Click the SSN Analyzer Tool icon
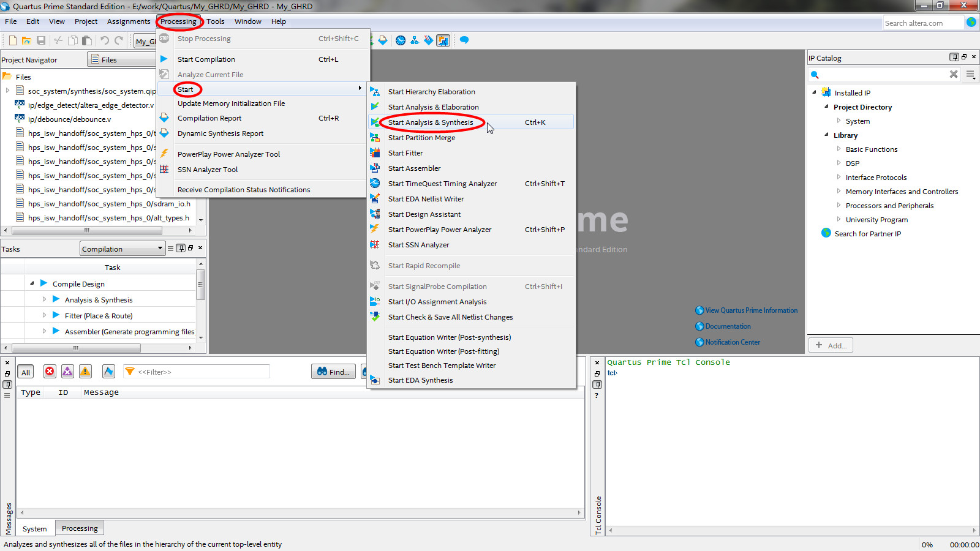The image size is (980, 551). (164, 169)
